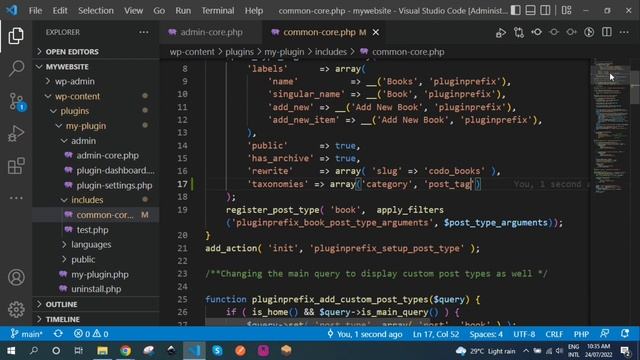Open uninstall.php file

[96, 289]
